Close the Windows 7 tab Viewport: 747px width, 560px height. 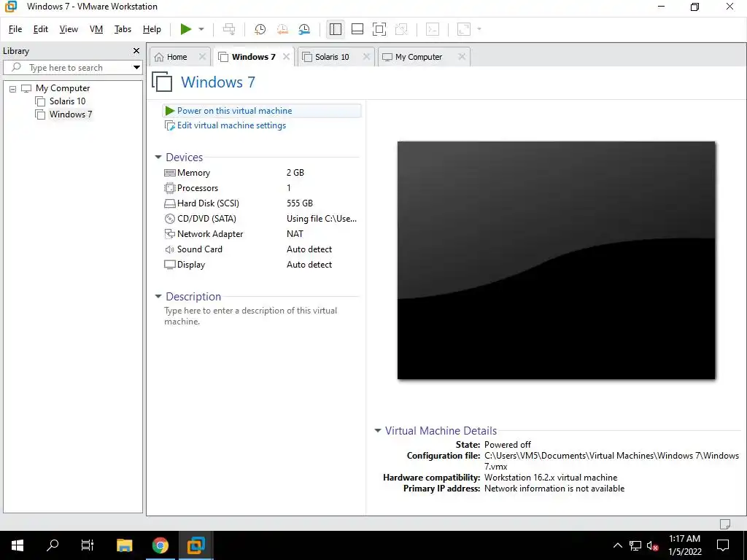point(286,56)
